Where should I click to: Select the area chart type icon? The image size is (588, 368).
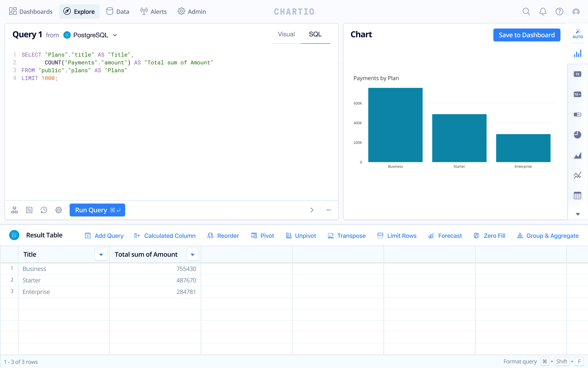[577, 155]
